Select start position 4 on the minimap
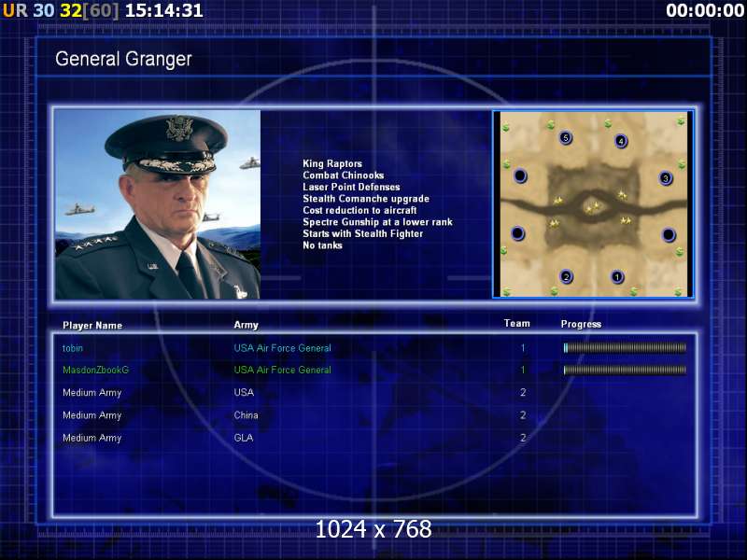747x560 pixels. click(621, 141)
